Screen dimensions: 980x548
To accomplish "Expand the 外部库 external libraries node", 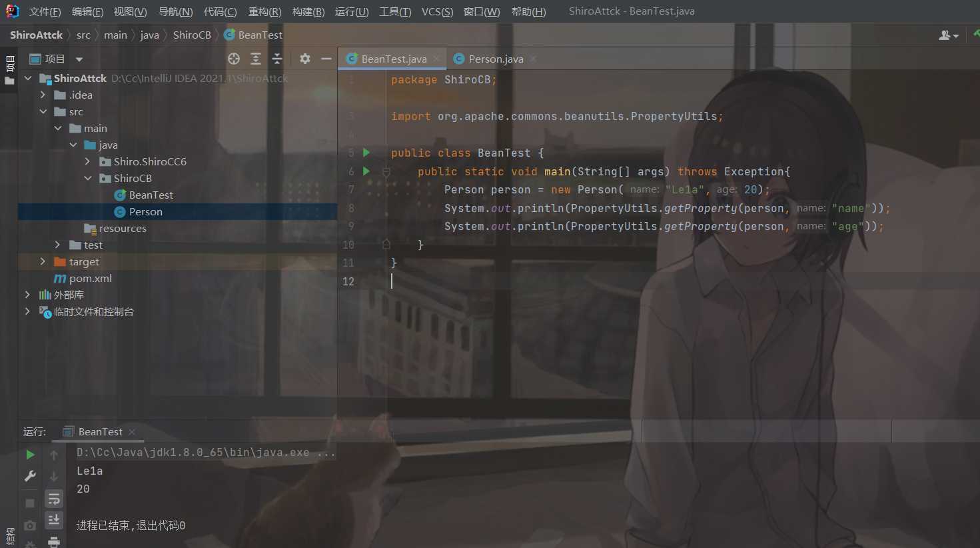I will point(27,295).
